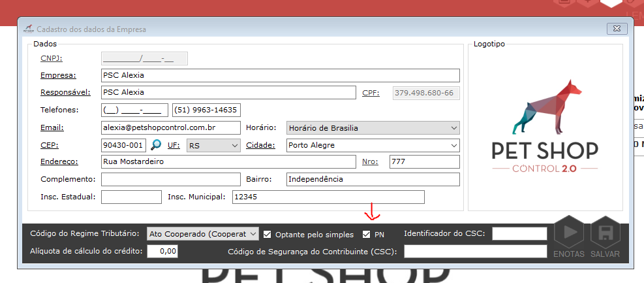
Task: Click the ENOTAS play icon
Action: pyautogui.click(x=569, y=233)
